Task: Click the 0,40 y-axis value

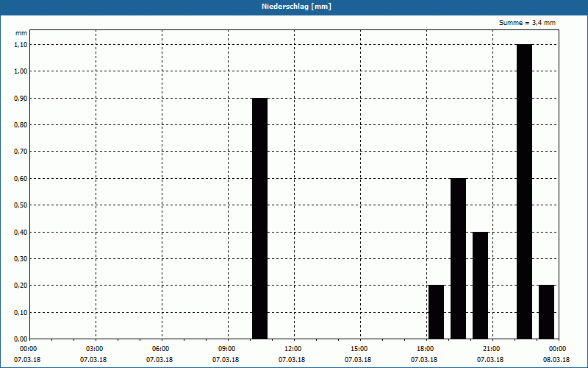Action: (21, 233)
